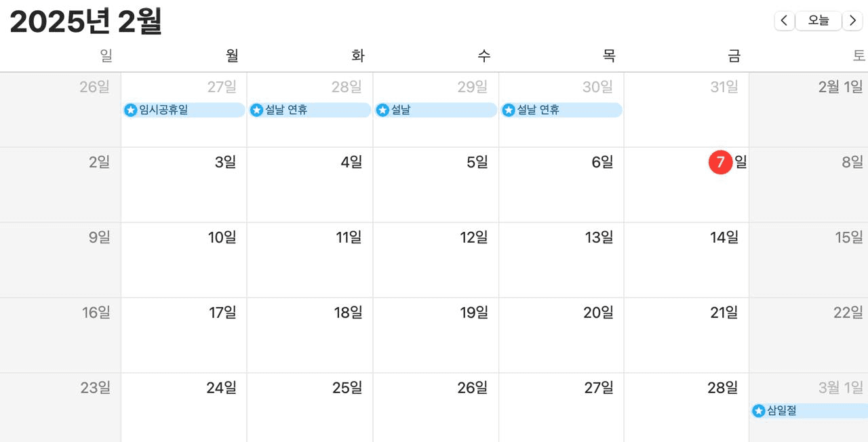Open the 설날 연휴 event on the 28th

tap(310, 110)
